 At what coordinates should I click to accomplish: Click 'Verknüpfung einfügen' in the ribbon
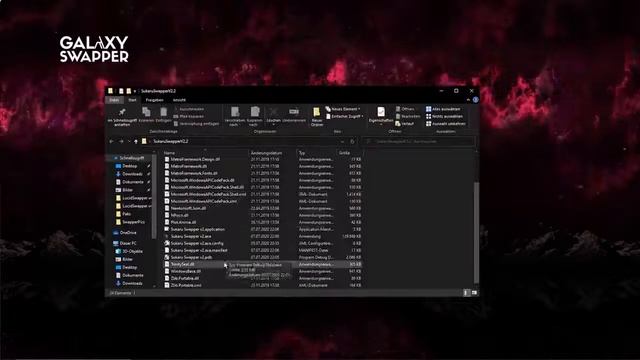196,124
